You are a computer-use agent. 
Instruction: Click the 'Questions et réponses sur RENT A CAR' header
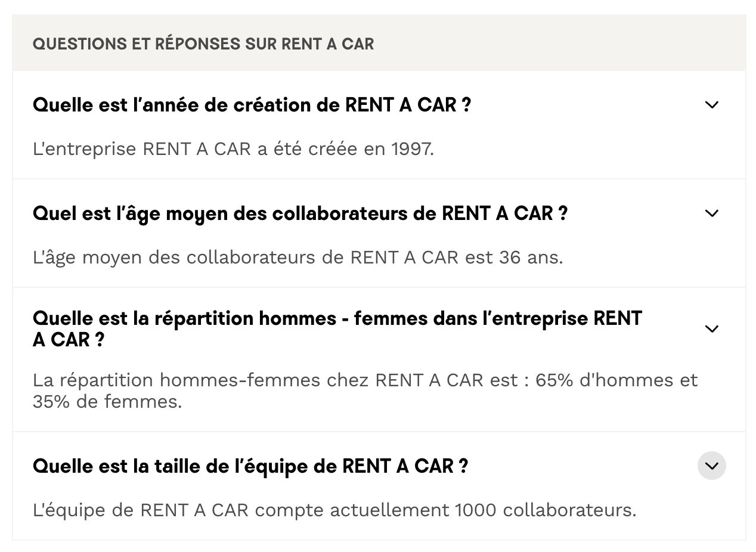[203, 44]
